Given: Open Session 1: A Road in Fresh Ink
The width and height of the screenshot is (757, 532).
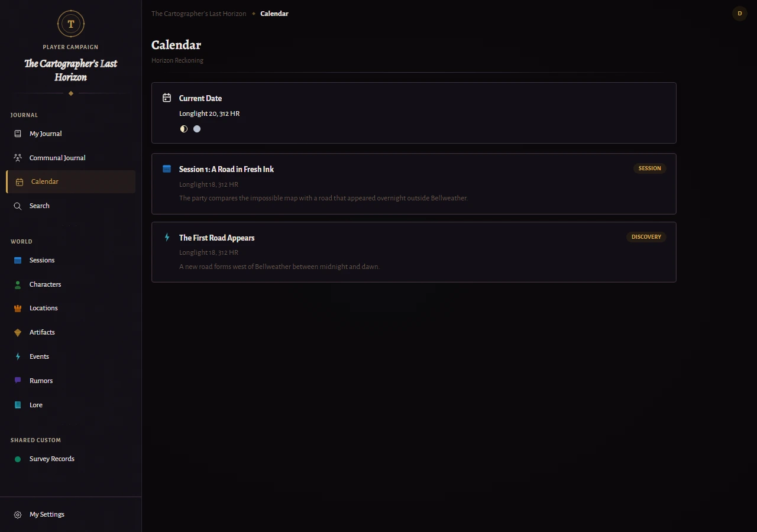Looking at the screenshot, I should (414, 184).
